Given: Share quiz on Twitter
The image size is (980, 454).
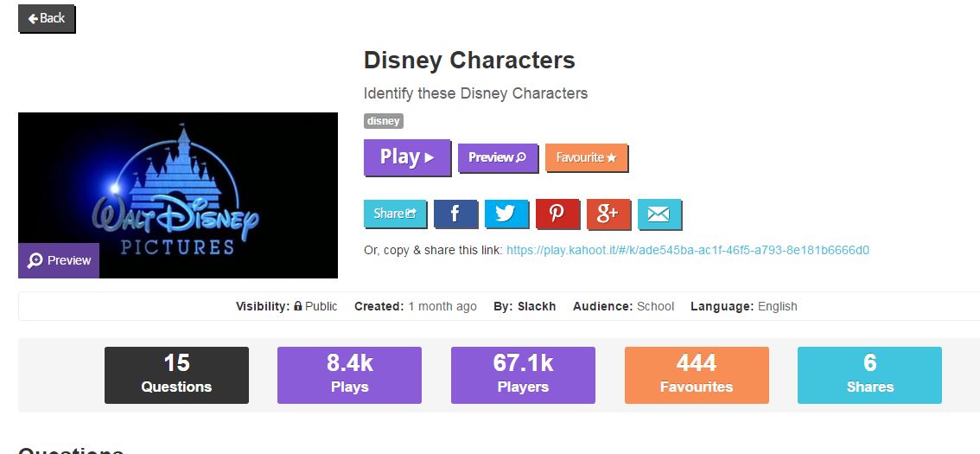Looking at the screenshot, I should point(506,214).
